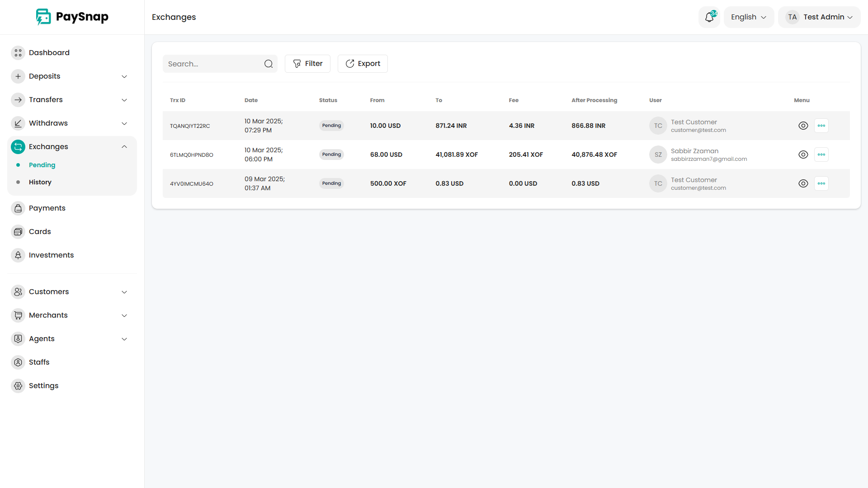Open three-dot menu for TQANQIYT22RC

(x=821, y=126)
